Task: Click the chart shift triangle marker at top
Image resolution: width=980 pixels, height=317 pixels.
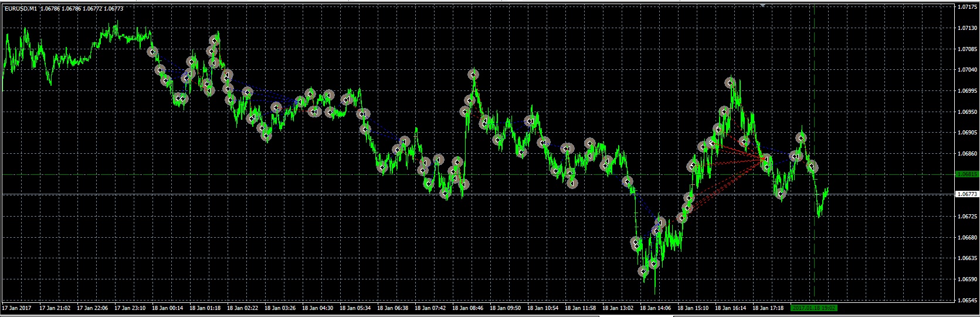Action: [x=763, y=4]
